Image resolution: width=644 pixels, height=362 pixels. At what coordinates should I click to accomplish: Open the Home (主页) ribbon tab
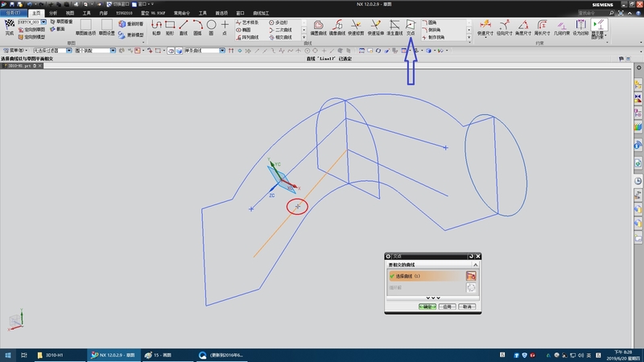[x=36, y=13]
